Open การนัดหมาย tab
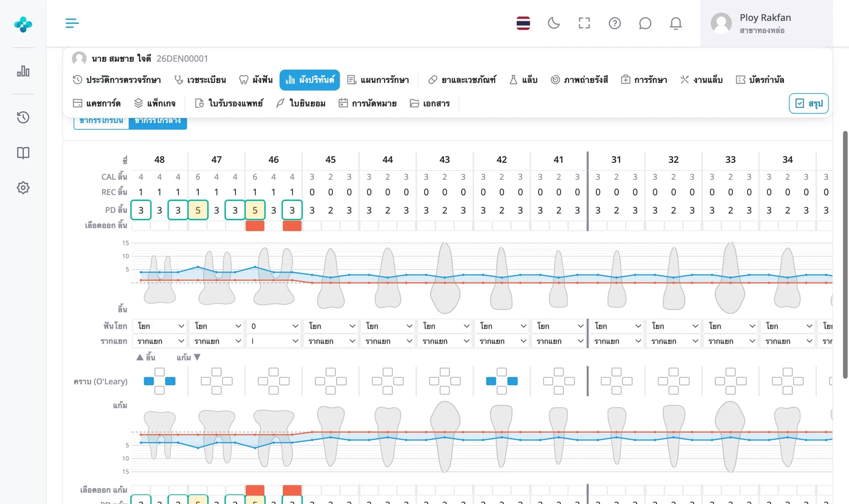 pos(368,103)
